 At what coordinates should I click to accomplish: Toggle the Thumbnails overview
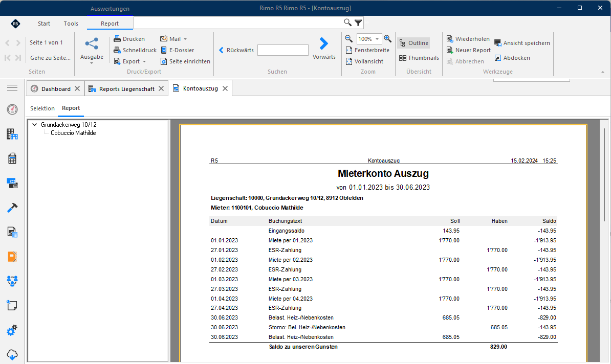tap(419, 58)
